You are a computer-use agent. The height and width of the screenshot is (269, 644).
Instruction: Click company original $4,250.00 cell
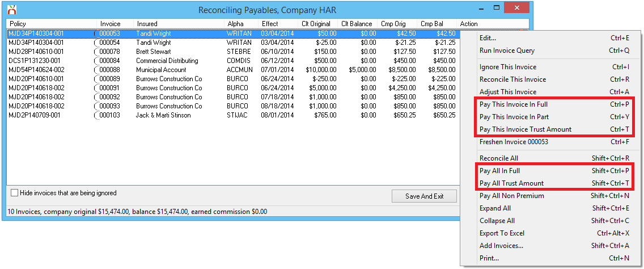402,88
